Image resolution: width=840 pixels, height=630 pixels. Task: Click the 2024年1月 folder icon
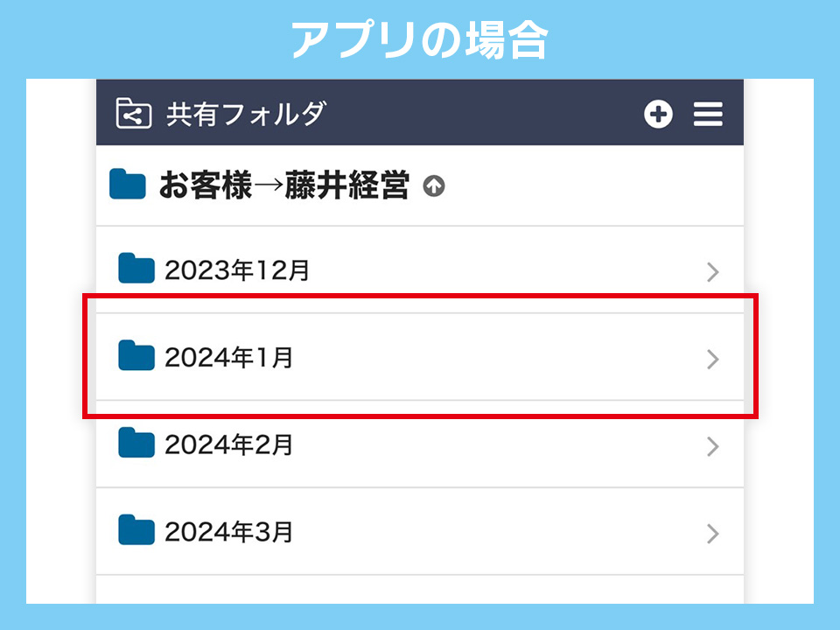(x=136, y=356)
